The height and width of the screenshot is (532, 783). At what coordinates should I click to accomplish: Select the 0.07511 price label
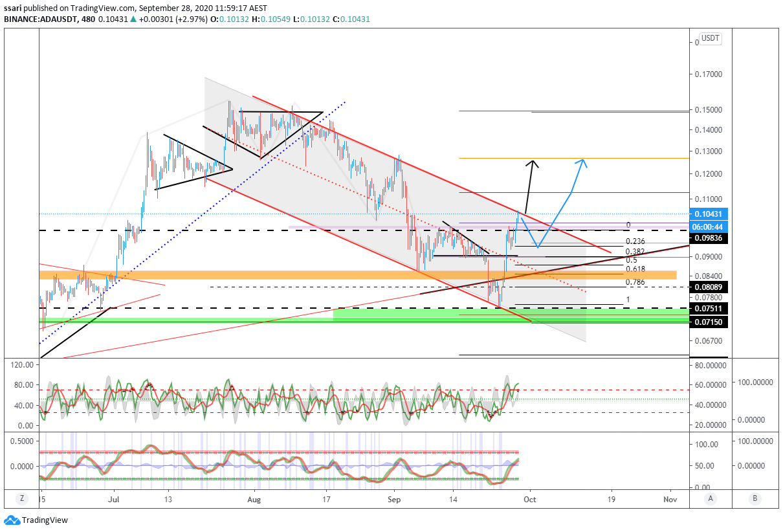pos(709,308)
